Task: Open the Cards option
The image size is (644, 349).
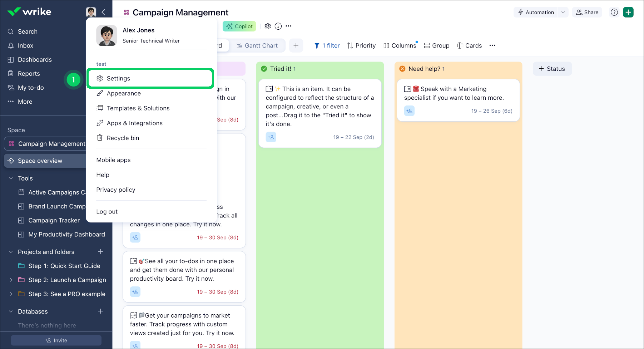Action: 469,45
